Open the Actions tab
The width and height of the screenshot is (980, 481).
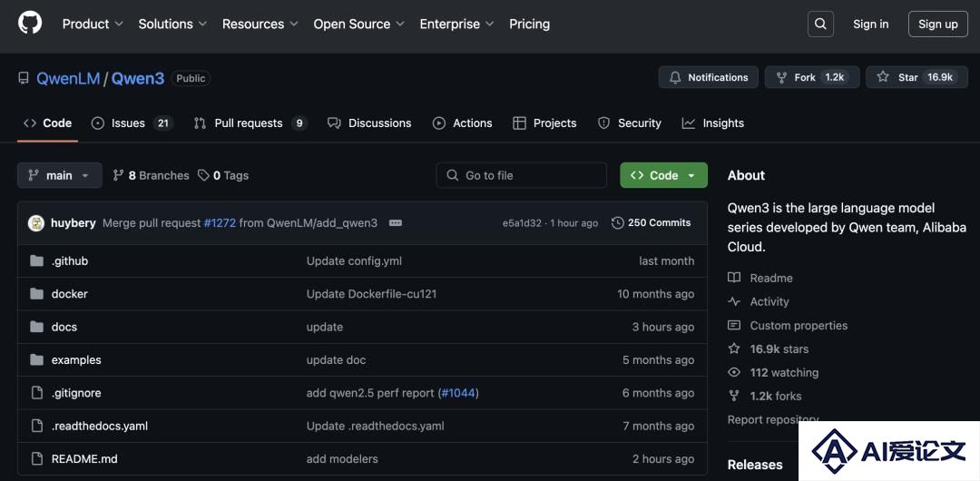click(463, 123)
